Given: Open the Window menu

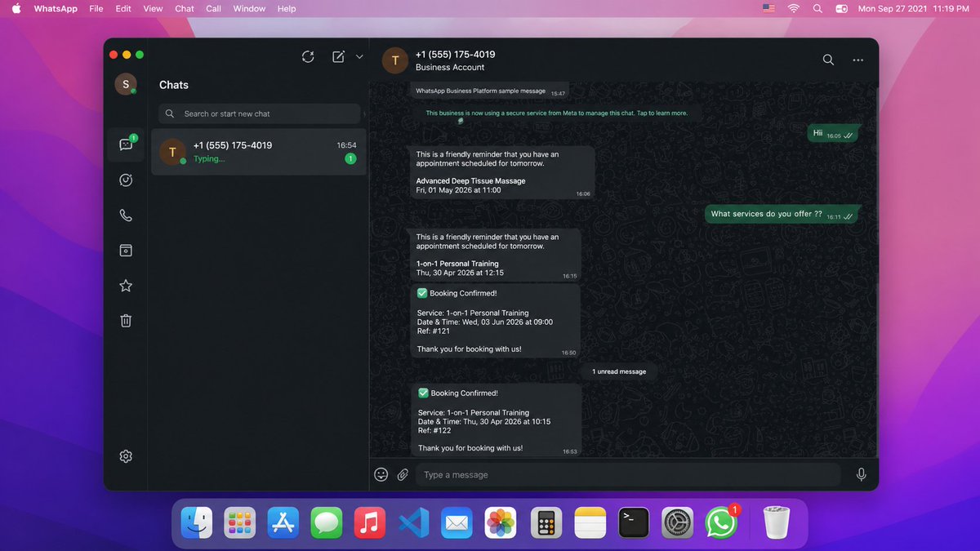Looking at the screenshot, I should pyautogui.click(x=249, y=8).
